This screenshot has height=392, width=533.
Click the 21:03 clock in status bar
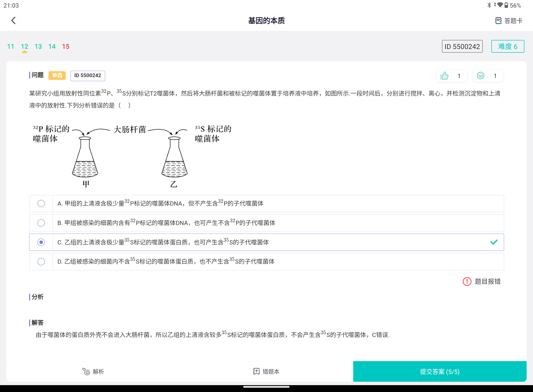(x=11, y=5)
